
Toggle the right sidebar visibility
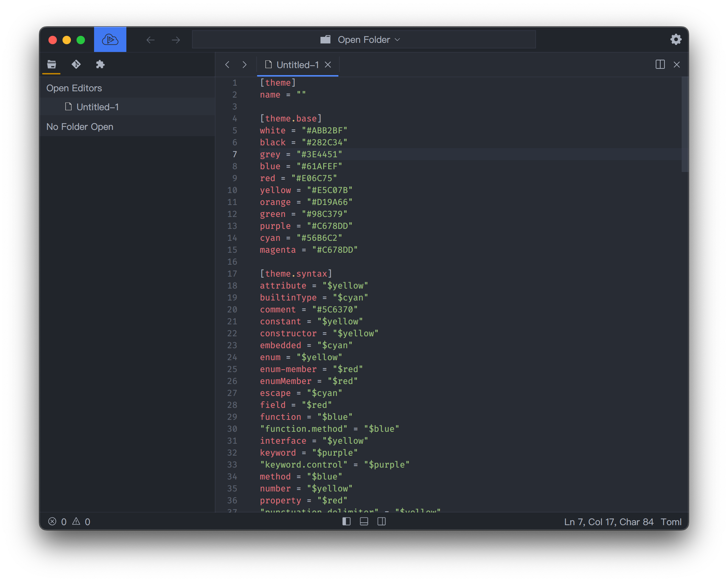tap(382, 522)
